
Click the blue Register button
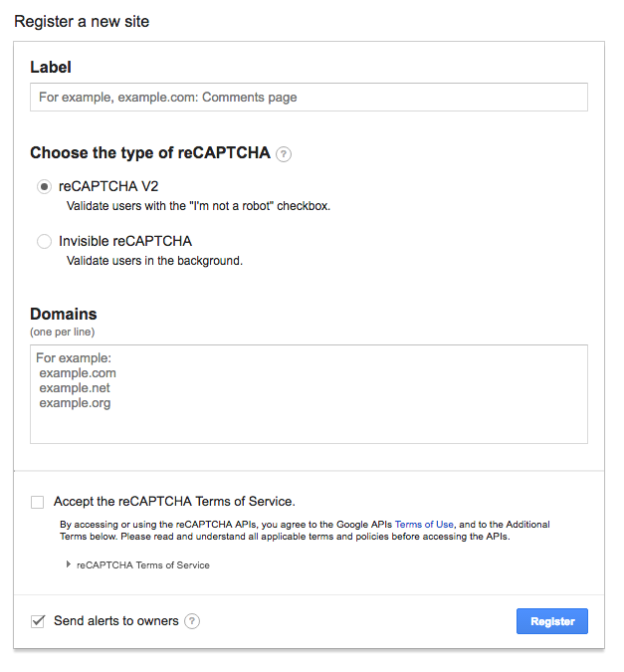coord(552,621)
